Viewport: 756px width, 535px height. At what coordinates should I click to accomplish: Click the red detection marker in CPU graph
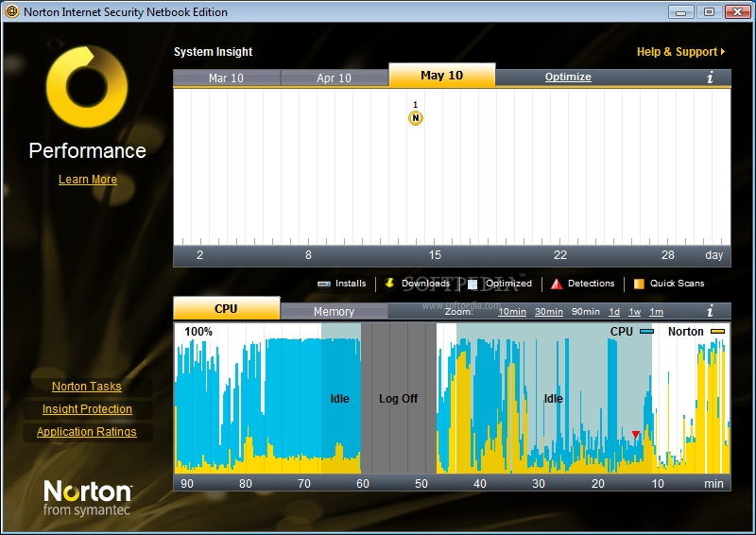tap(635, 434)
